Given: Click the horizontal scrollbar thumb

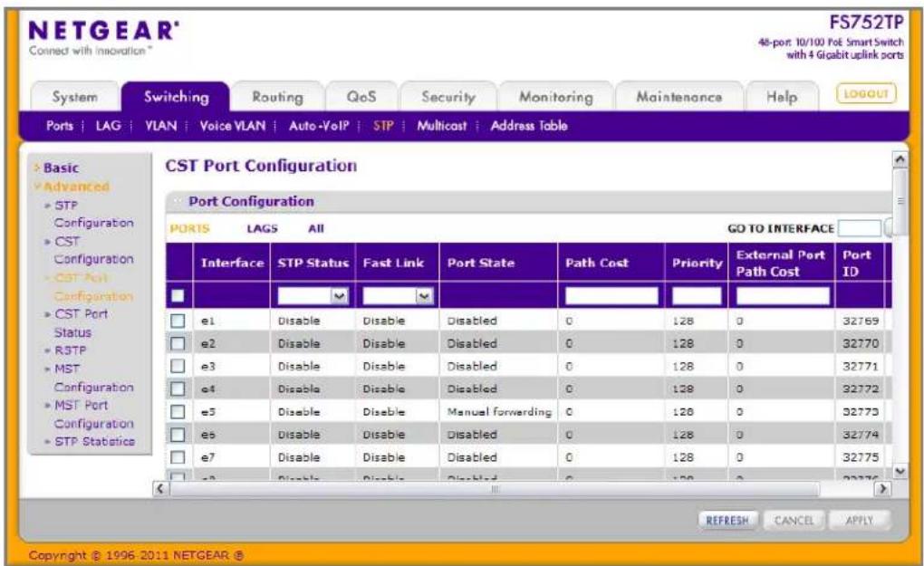Looking at the screenshot, I should 494,488.
